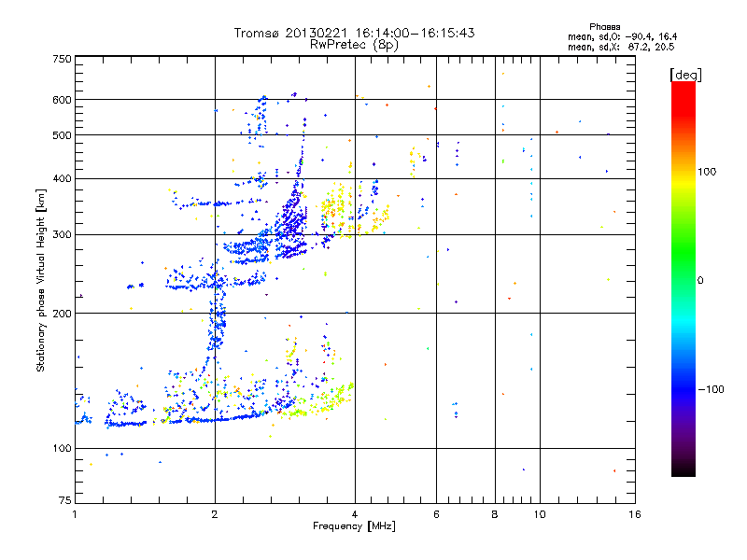Click the black bottom end of the colorbar
The width and height of the screenshot is (747, 560).
point(684,471)
